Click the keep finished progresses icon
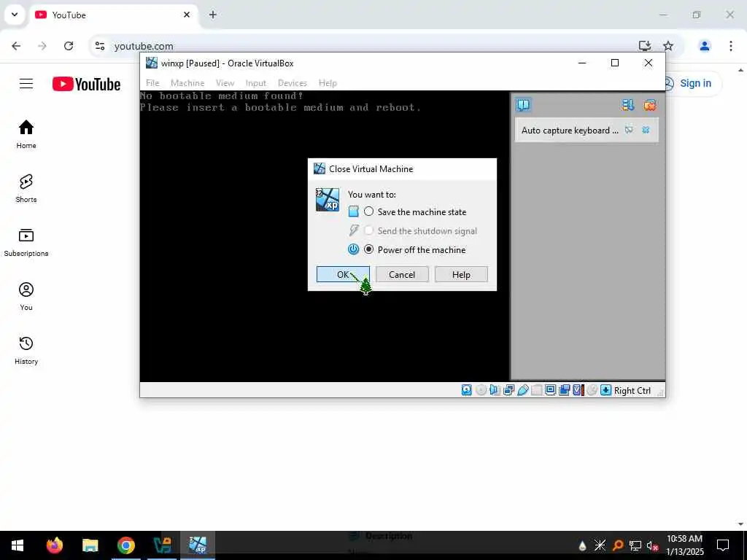The height and width of the screenshot is (560, 747). (628, 105)
